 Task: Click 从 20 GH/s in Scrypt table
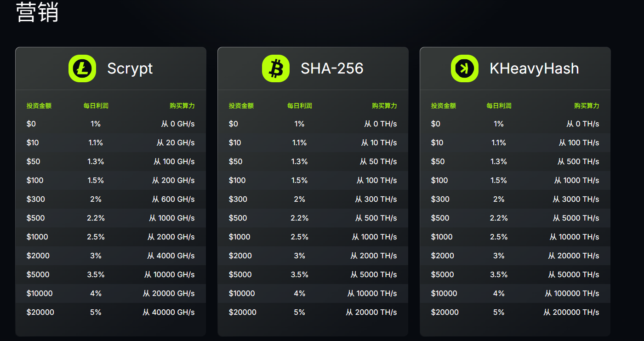(x=176, y=142)
